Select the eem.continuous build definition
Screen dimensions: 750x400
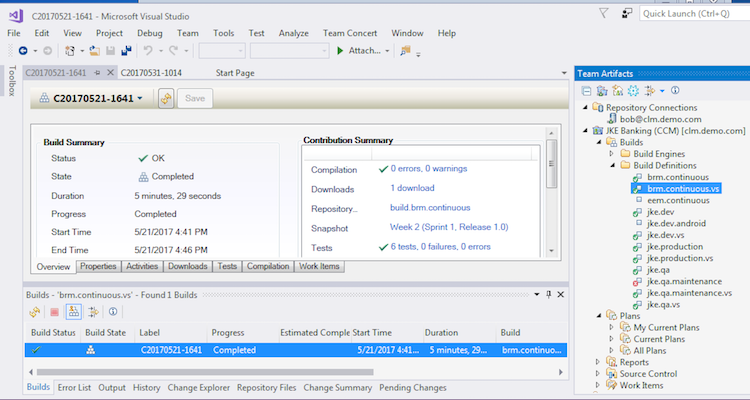pos(678,200)
